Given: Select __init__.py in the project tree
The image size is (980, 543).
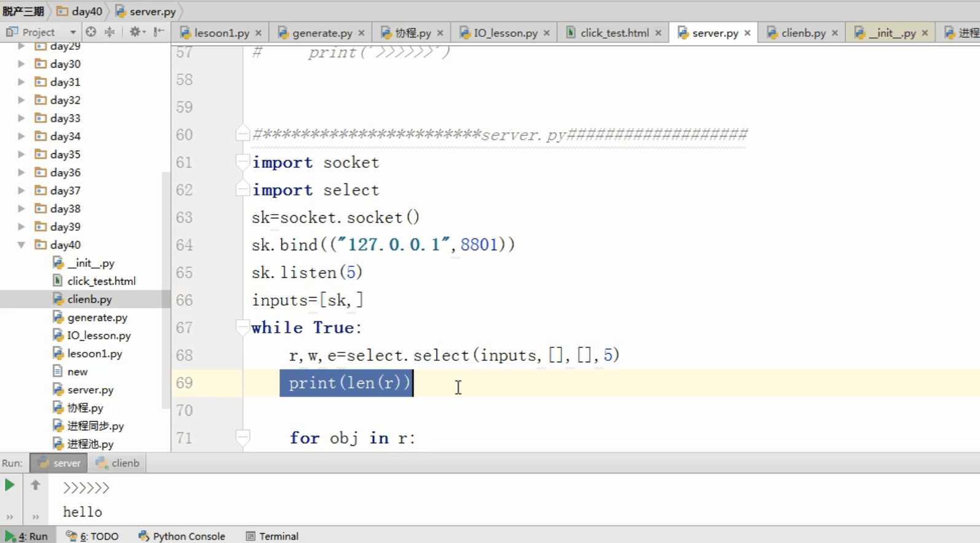Looking at the screenshot, I should (84, 263).
